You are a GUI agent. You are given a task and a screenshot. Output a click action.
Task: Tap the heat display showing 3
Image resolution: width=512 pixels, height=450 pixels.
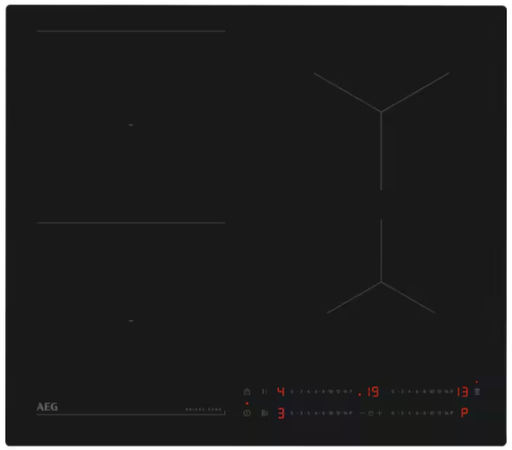click(281, 413)
